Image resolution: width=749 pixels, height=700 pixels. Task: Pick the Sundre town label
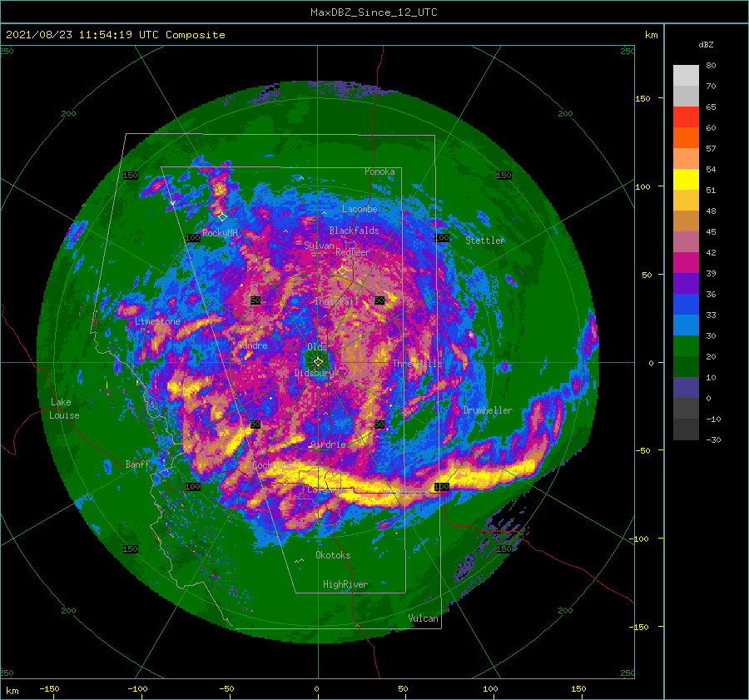click(253, 345)
